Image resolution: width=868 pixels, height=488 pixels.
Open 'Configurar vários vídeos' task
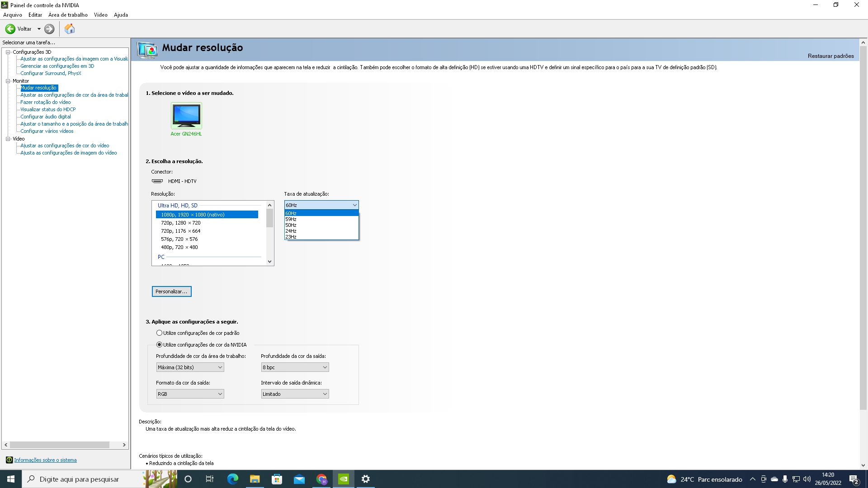pos(47,131)
